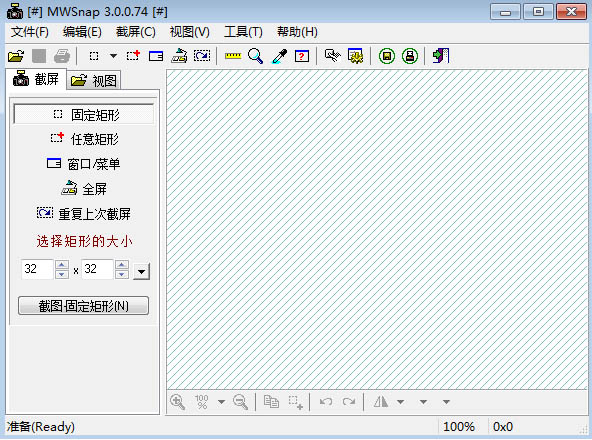Open the 截屏(C) menu
Image resolution: width=592 pixels, height=440 pixels.
[x=136, y=32]
